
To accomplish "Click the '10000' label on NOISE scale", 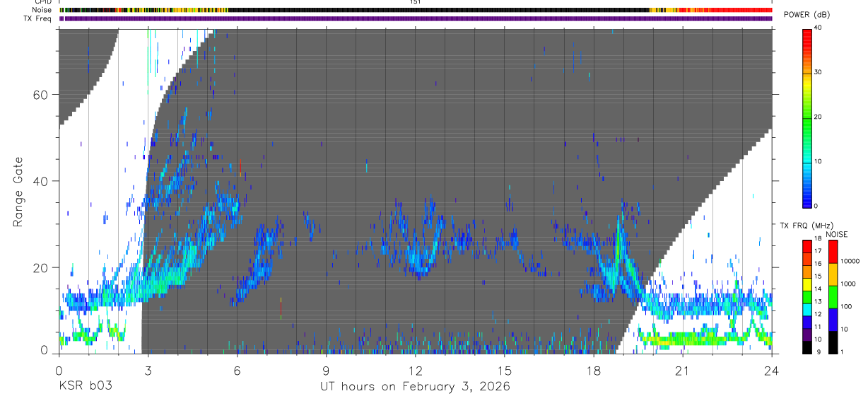I will point(850,261).
